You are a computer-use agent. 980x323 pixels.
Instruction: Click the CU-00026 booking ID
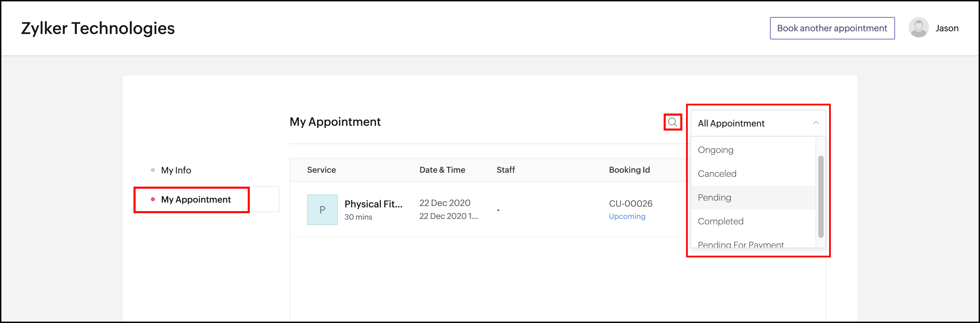[x=630, y=204]
